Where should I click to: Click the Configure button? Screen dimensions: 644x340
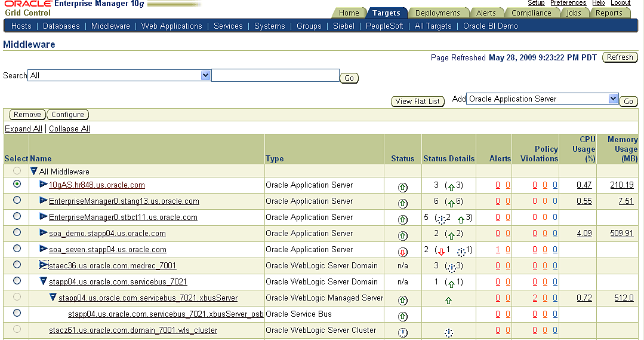[x=68, y=114]
